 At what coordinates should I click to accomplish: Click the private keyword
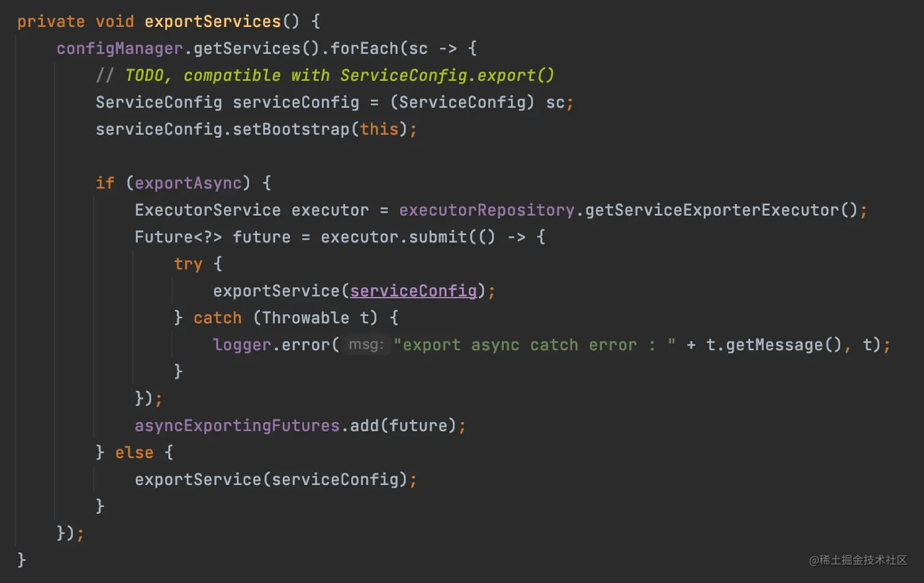51,21
